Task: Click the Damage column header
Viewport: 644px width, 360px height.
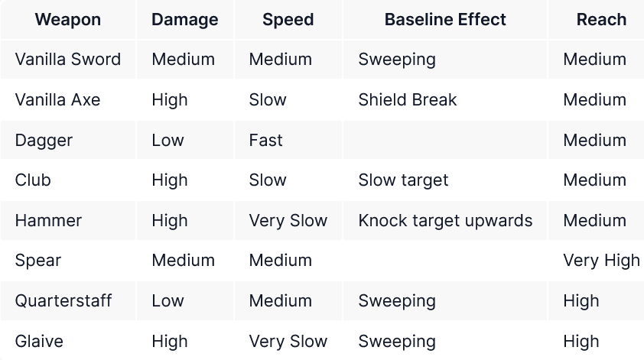Action: tap(184, 20)
